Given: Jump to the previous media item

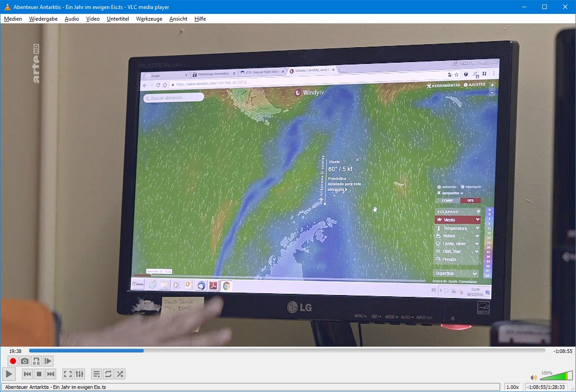Looking at the screenshot, I should pos(27,374).
